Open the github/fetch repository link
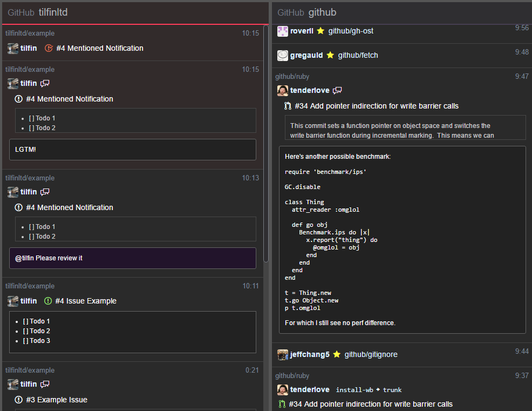532x411 pixels. click(x=358, y=55)
